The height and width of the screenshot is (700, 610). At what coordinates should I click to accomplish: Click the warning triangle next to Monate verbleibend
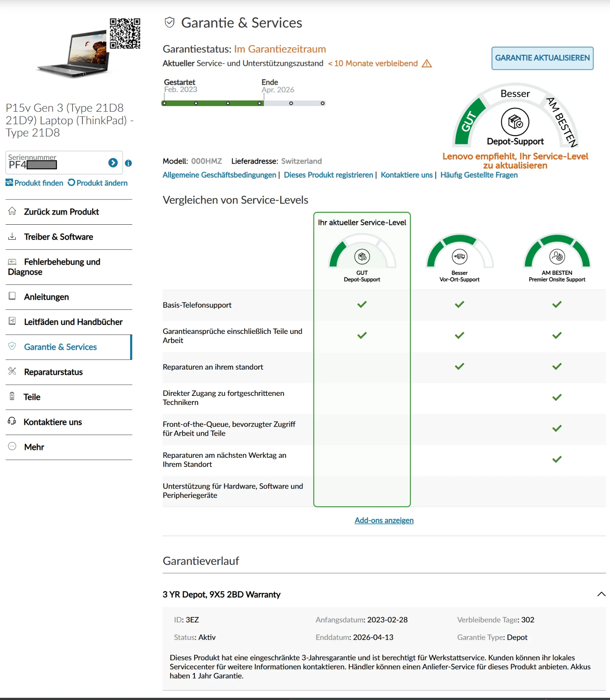point(427,63)
